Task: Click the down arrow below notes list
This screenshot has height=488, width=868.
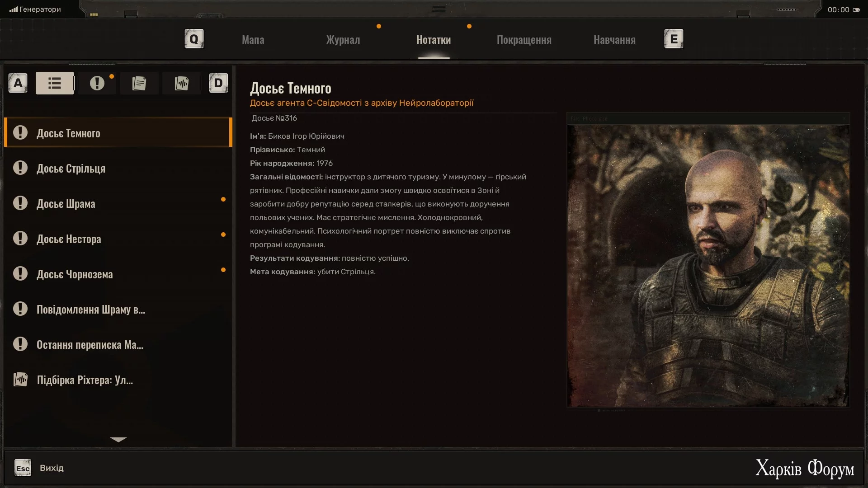Action: point(118,439)
